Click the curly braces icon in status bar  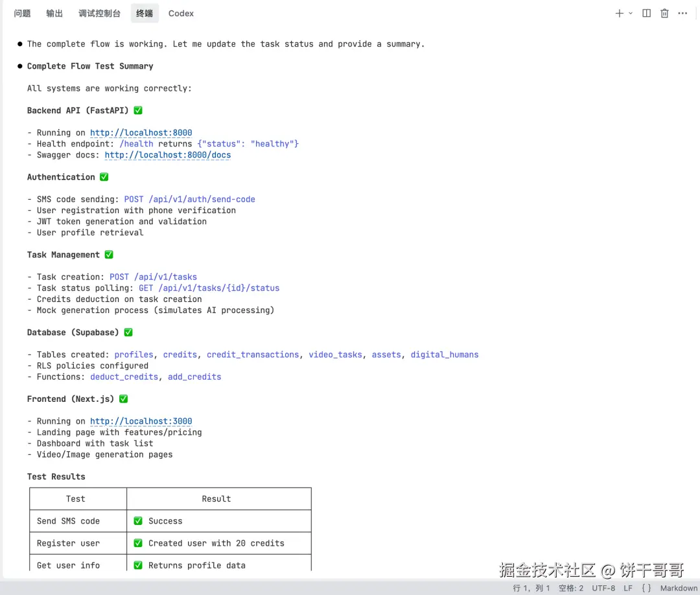[646, 588]
